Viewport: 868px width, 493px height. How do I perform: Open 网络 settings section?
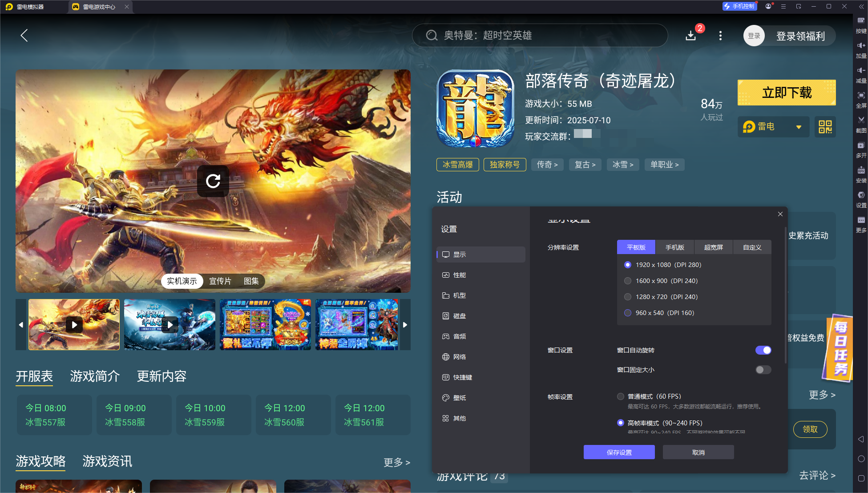[481, 357]
